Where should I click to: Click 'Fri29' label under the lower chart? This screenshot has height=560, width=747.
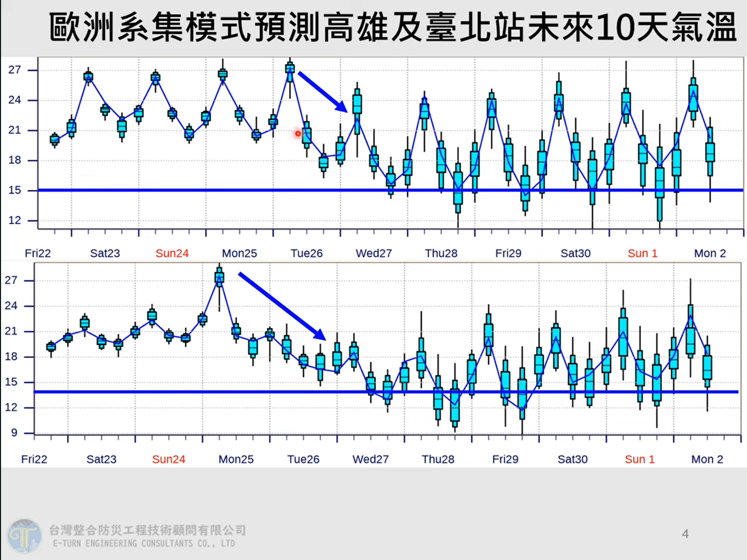pyautogui.click(x=505, y=459)
